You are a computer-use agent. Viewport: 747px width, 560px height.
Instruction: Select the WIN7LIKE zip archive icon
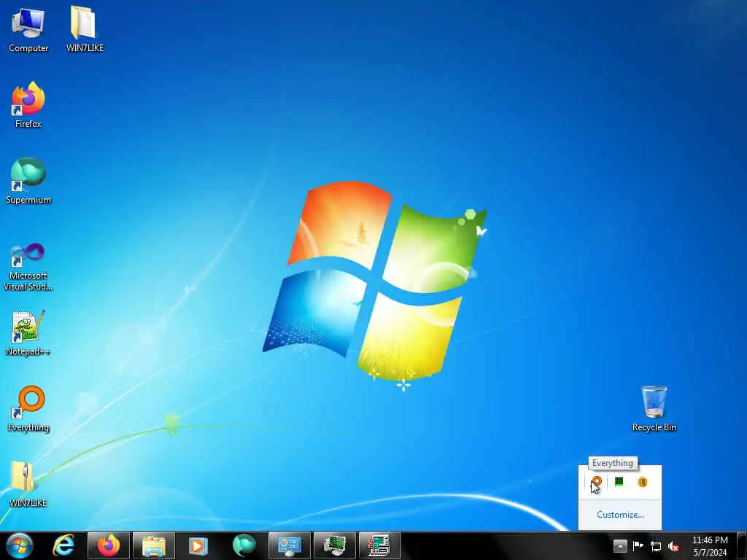click(28, 484)
